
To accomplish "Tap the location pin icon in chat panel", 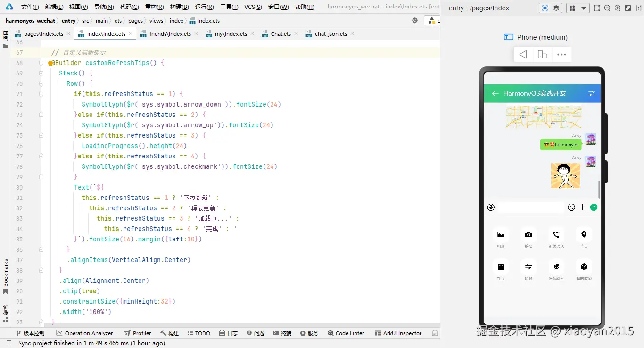I will (584, 234).
